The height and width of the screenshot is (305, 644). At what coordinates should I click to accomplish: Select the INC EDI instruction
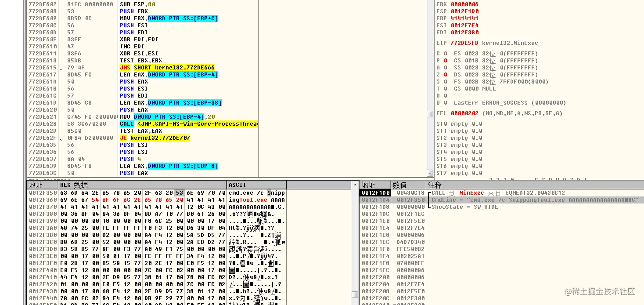coord(132,47)
